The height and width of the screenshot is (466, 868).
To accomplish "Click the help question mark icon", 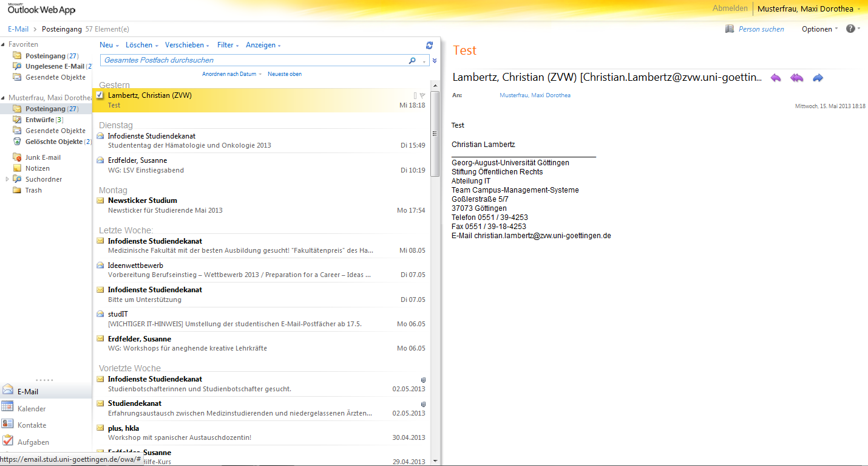I will 850,29.
